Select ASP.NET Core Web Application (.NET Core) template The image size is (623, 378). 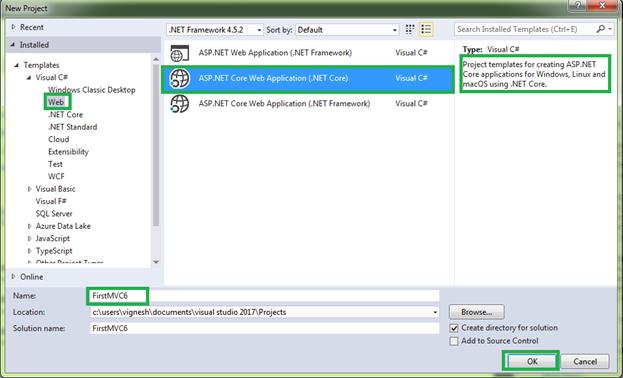(x=308, y=78)
